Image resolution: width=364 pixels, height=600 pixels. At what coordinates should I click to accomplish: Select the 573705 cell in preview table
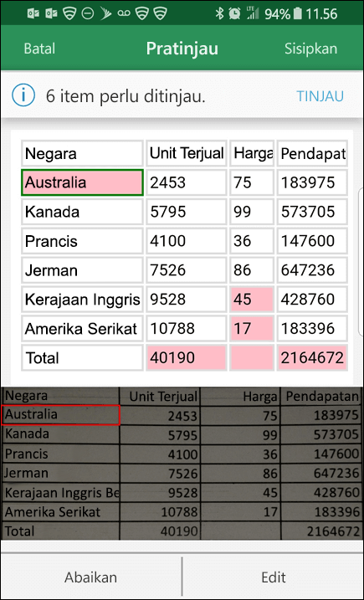click(x=312, y=212)
